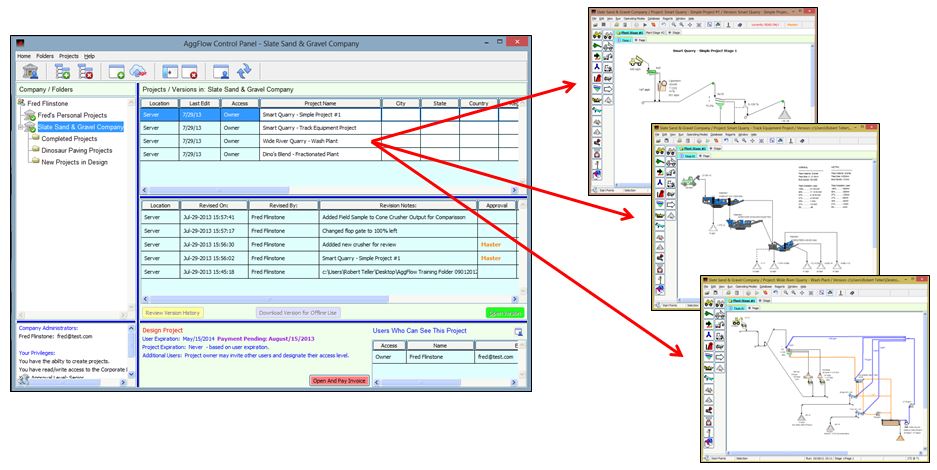Open the Folders menu
This screenshot has height=470, width=937.
[45, 56]
